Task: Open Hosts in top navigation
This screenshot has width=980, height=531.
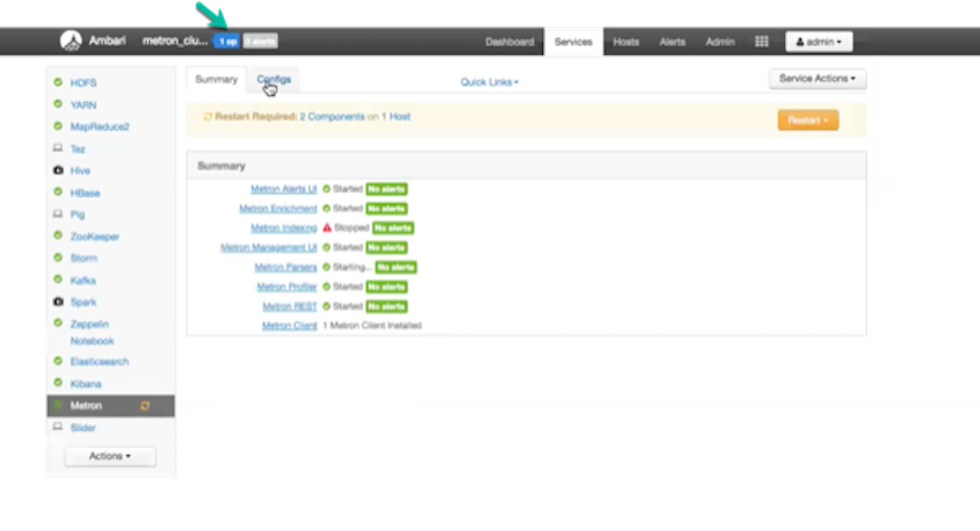Action: (625, 42)
